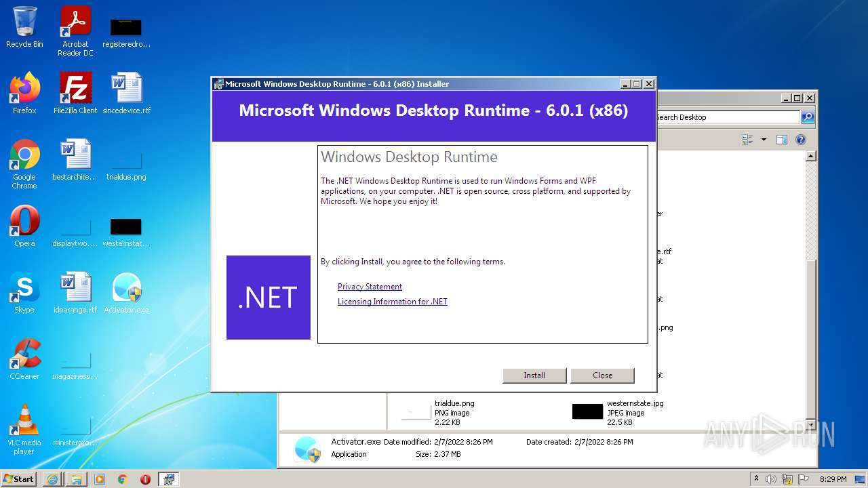The image size is (868, 488).
Task: Select Activator.exe on the desktop
Action: tap(126, 293)
